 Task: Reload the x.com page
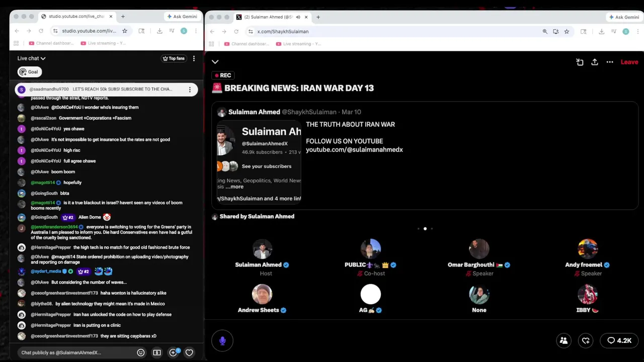click(236, 31)
